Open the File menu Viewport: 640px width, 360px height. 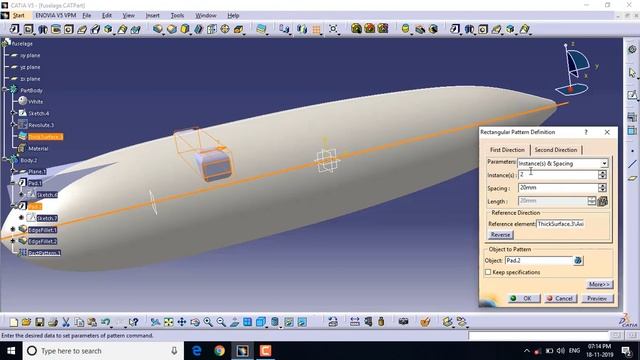click(x=87, y=16)
